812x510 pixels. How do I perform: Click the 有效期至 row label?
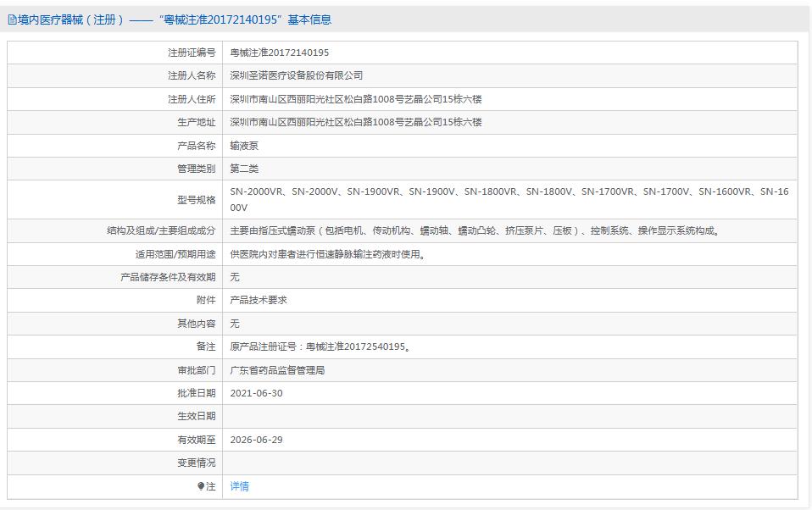point(197,440)
